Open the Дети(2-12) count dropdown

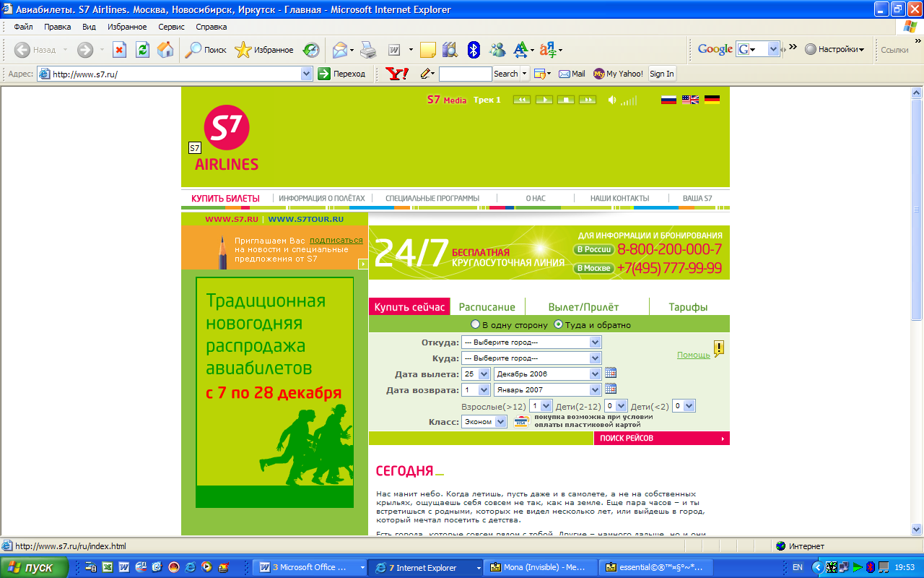(x=616, y=406)
